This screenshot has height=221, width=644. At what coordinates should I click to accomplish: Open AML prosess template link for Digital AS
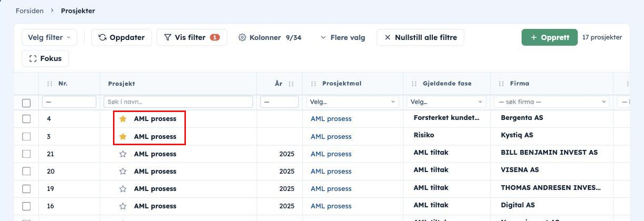click(331, 206)
